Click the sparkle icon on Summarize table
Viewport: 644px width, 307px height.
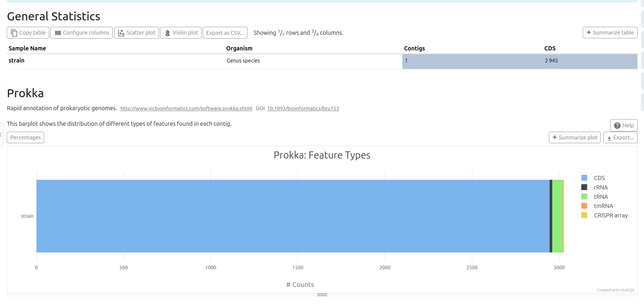point(589,32)
